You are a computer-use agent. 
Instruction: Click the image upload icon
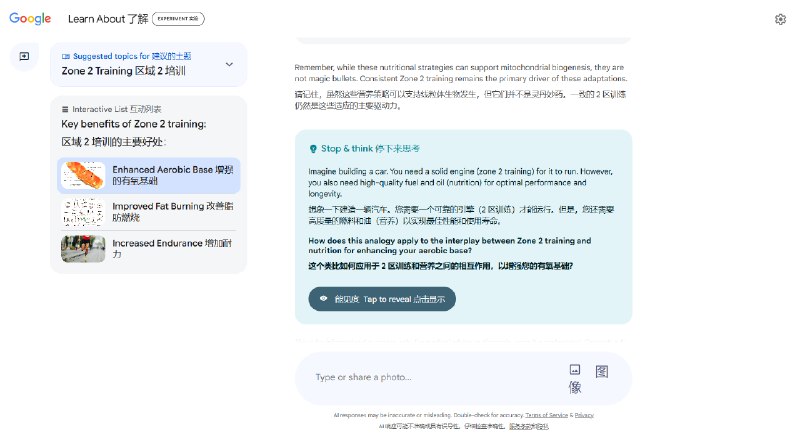click(575, 370)
